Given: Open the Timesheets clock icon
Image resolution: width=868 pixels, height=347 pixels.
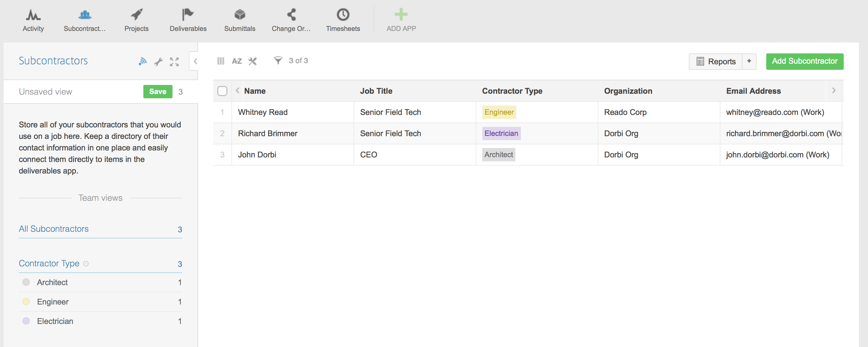Looking at the screenshot, I should (343, 15).
